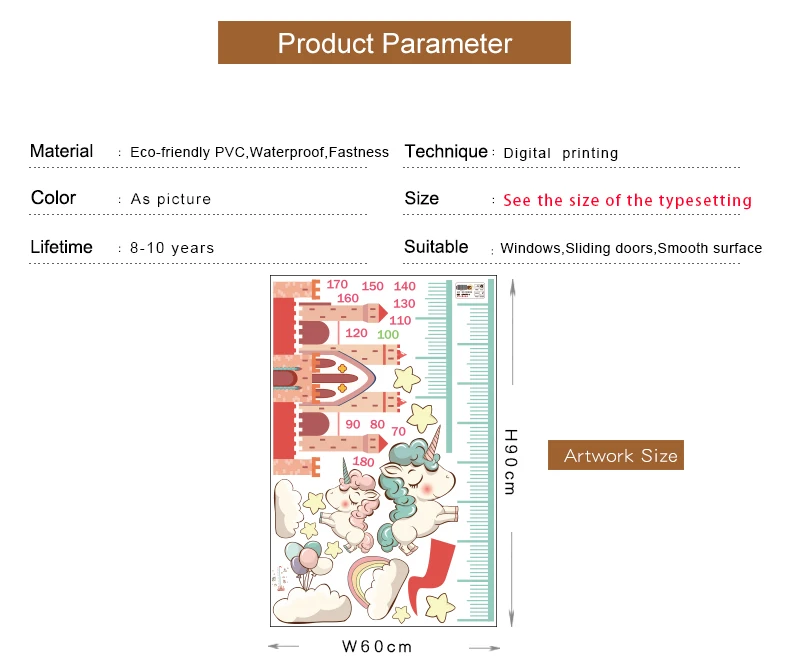Click the teal ruler scale strip
Viewport: 790px width, 665px height.
click(456, 450)
